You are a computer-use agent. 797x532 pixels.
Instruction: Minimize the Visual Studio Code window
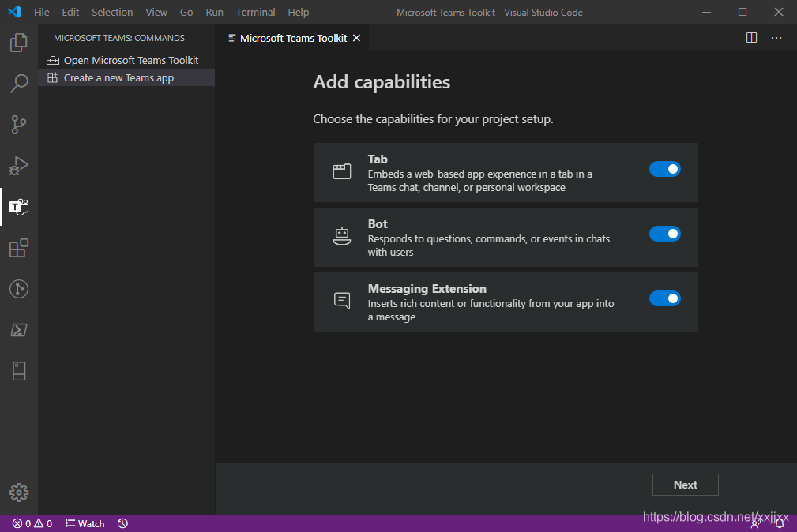point(706,12)
